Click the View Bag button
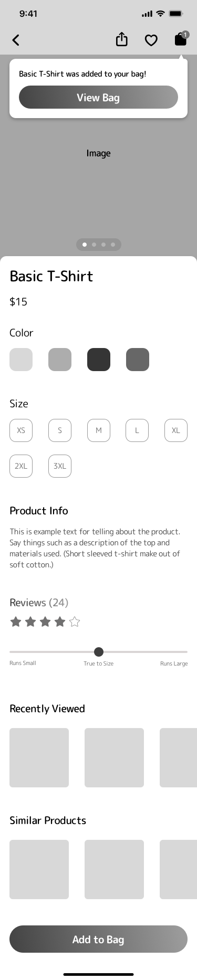The width and height of the screenshot is (197, 980). (x=98, y=97)
